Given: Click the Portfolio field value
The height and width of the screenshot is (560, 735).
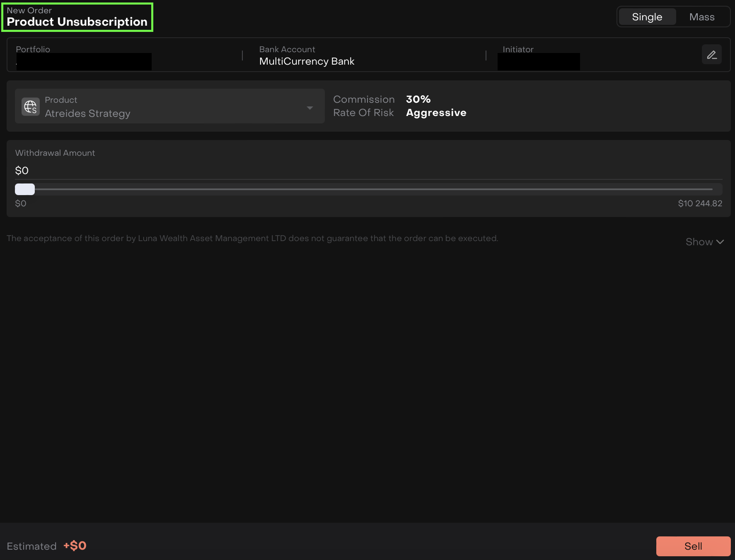Looking at the screenshot, I should (x=84, y=62).
